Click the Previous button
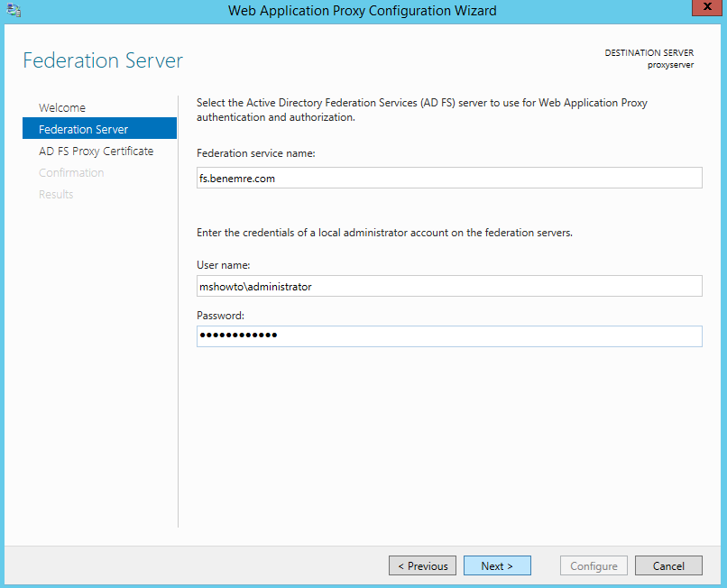The height and width of the screenshot is (588, 727). click(x=422, y=565)
